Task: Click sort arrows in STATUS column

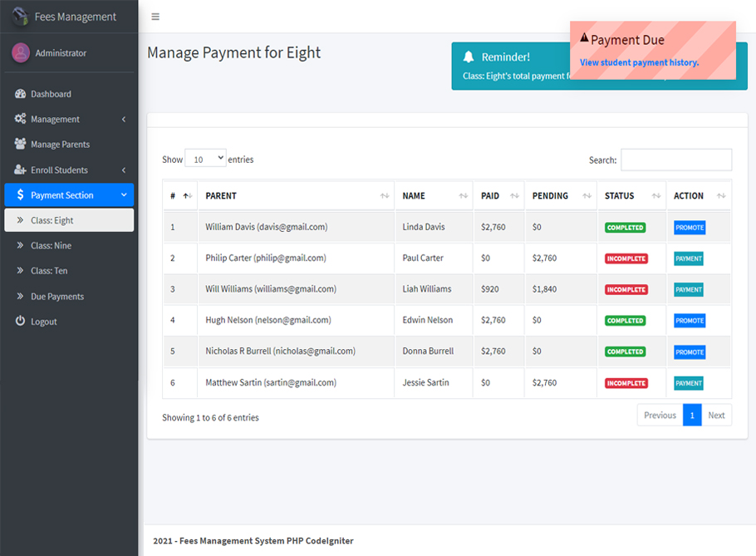Action: [x=656, y=196]
